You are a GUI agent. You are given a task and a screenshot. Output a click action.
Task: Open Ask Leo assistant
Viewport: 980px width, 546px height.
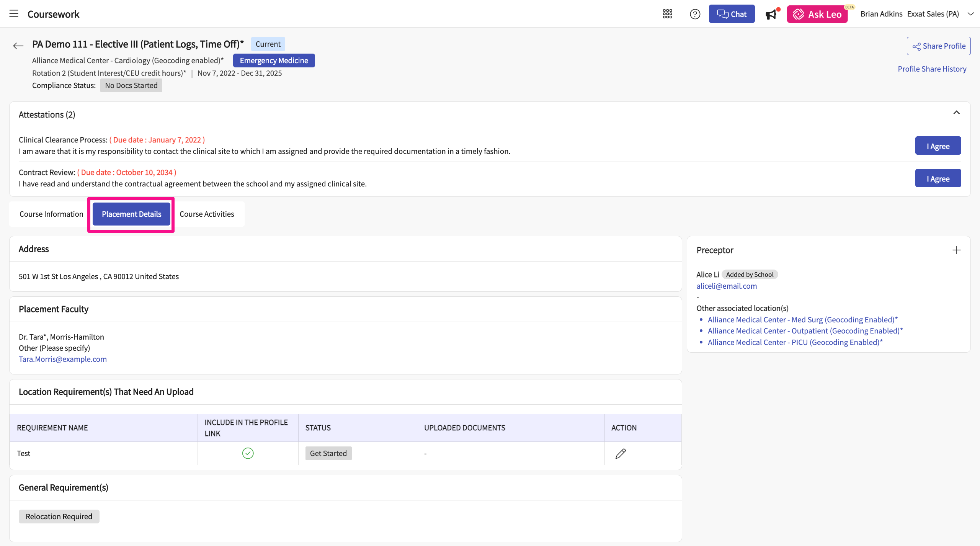(817, 14)
